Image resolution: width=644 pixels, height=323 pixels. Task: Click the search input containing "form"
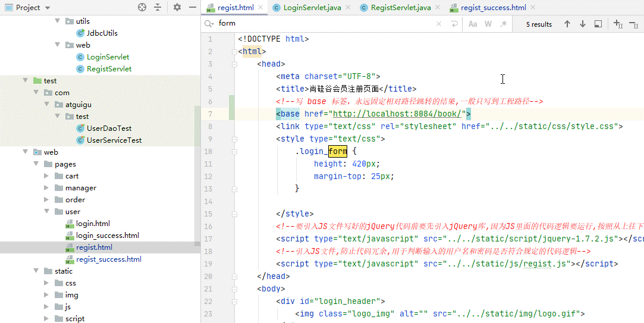[x=325, y=23]
